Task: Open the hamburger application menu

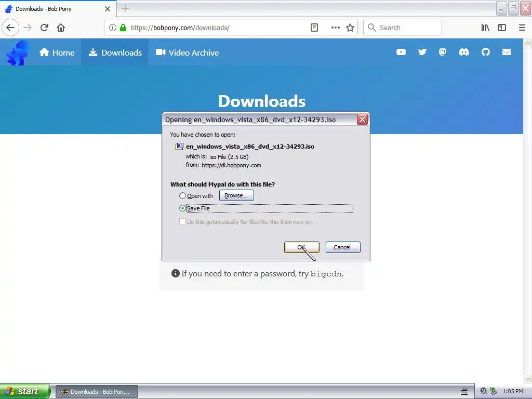Action: click(x=522, y=28)
